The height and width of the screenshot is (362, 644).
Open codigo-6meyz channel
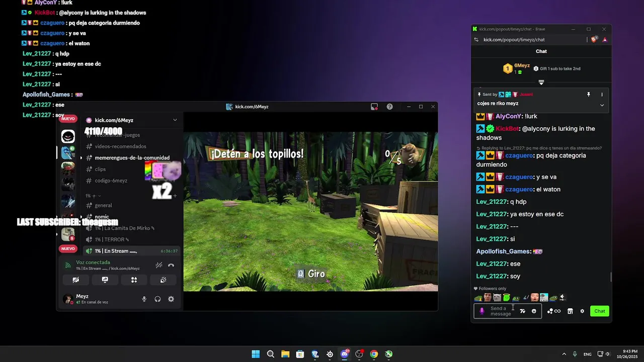point(111,181)
